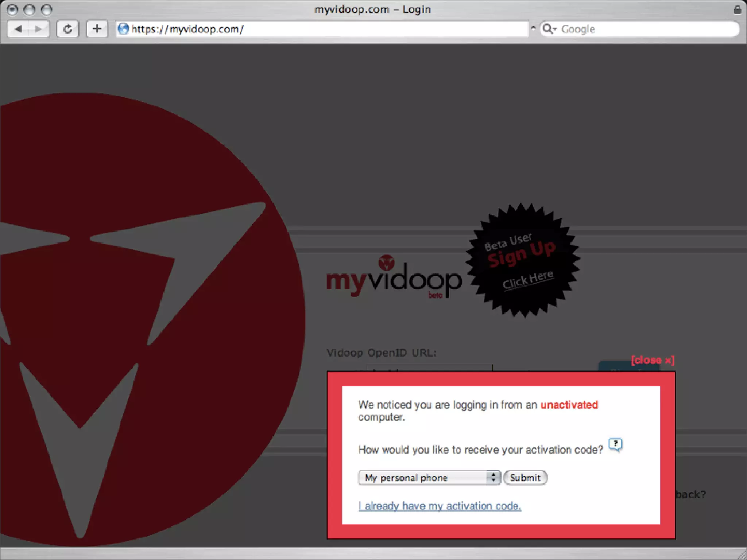
Task: Dismiss the dialog via the close x link
Action: (653, 360)
